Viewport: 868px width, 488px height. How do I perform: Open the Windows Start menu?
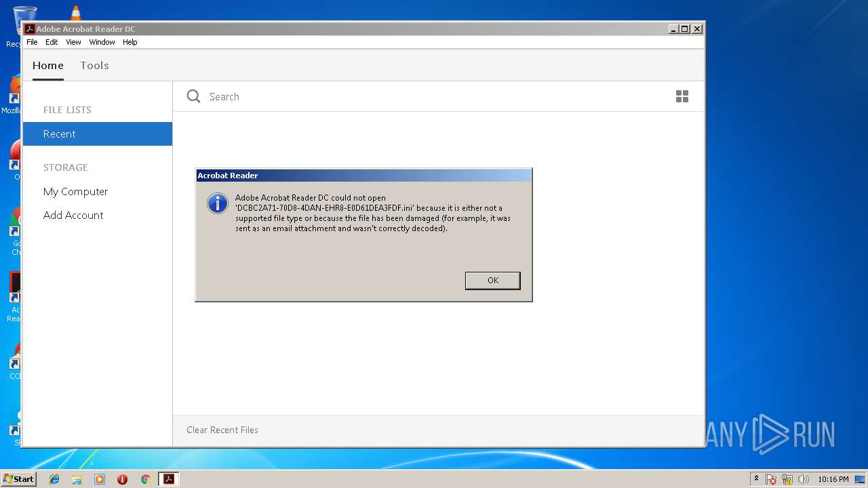pos(18,479)
